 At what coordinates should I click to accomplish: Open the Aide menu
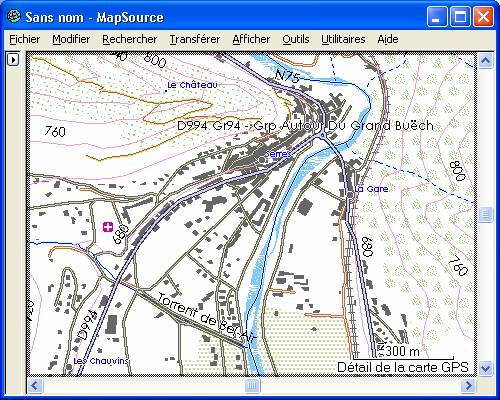(388, 39)
